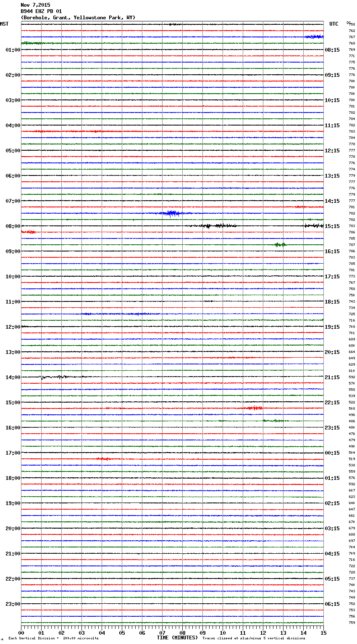The width and height of the screenshot is (357, 644).
Task: Select the 08:00 MST time label
Action: point(13,226)
